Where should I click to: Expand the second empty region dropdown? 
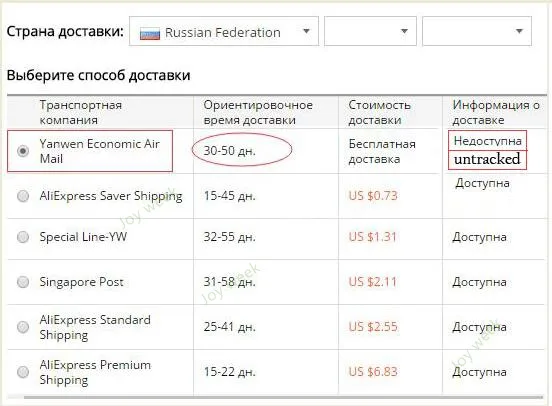point(370,31)
